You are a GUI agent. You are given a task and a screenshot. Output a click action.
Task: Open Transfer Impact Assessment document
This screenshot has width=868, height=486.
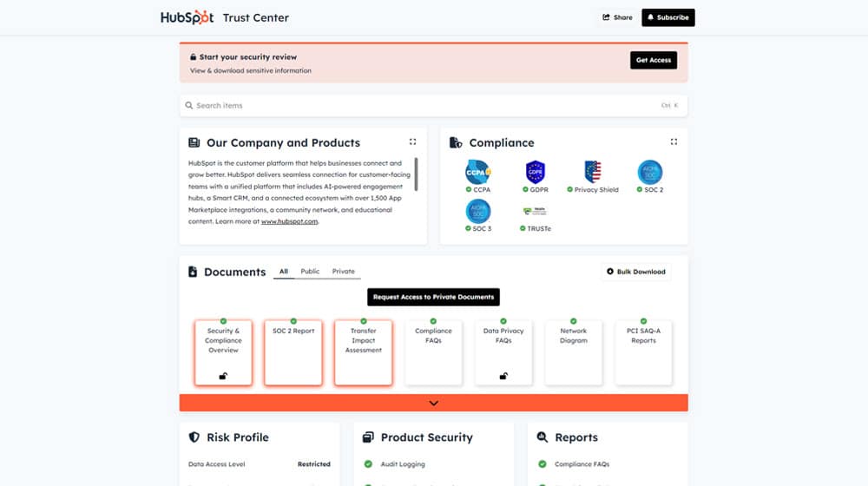(x=363, y=352)
